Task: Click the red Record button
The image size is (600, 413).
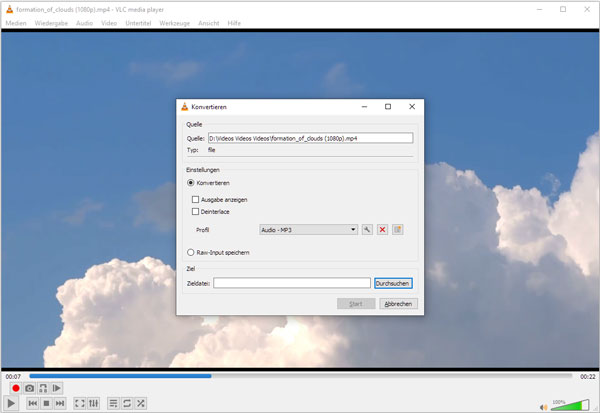Action: [x=16, y=388]
